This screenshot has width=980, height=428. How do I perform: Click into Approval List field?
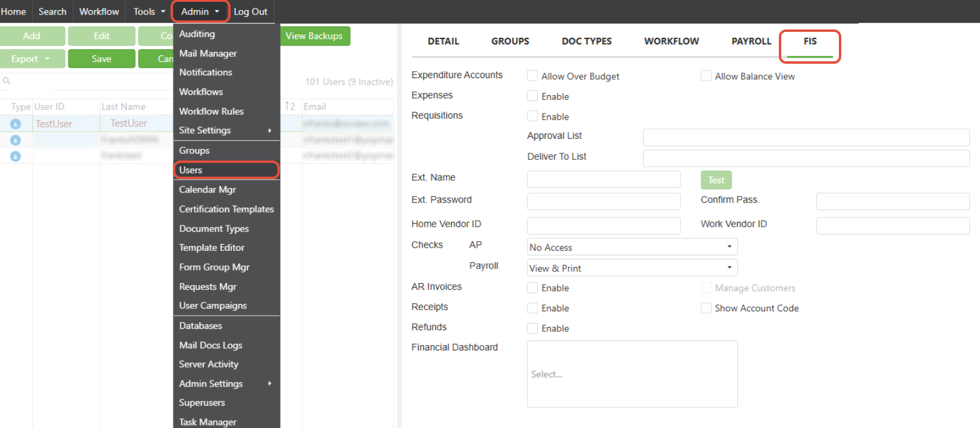pyautogui.click(x=806, y=137)
